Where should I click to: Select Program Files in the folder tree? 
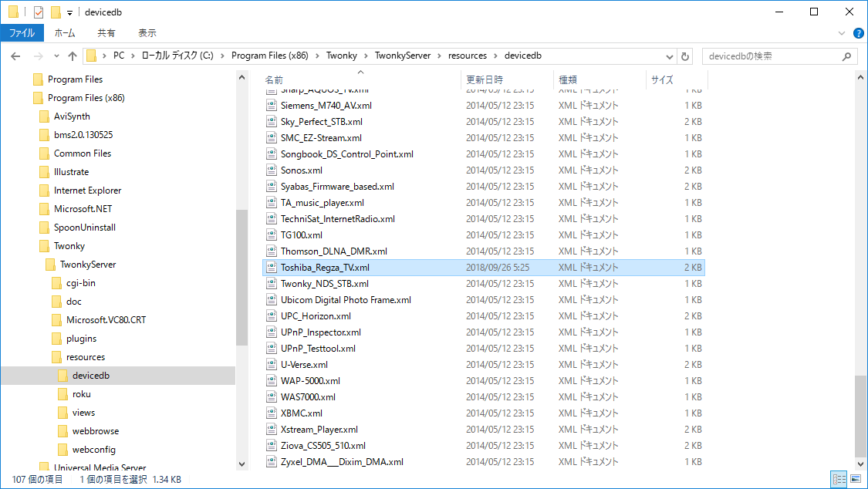point(76,79)
